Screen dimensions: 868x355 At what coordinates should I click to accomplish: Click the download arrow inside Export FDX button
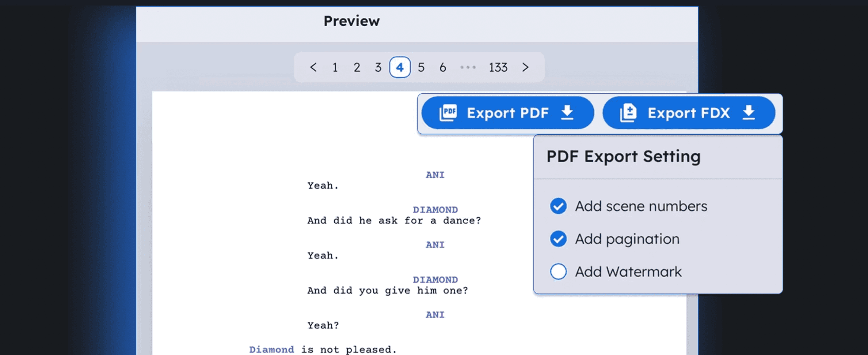[x=749, y=113]
